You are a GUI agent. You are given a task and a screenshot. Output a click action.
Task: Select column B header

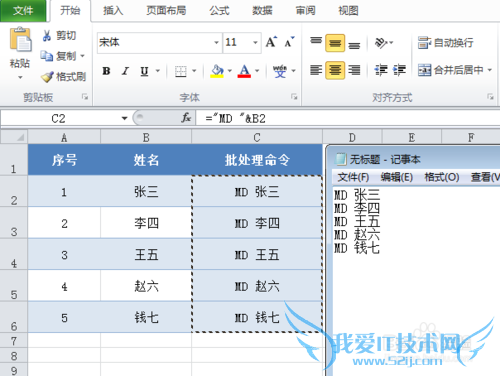tap(146, 137)
